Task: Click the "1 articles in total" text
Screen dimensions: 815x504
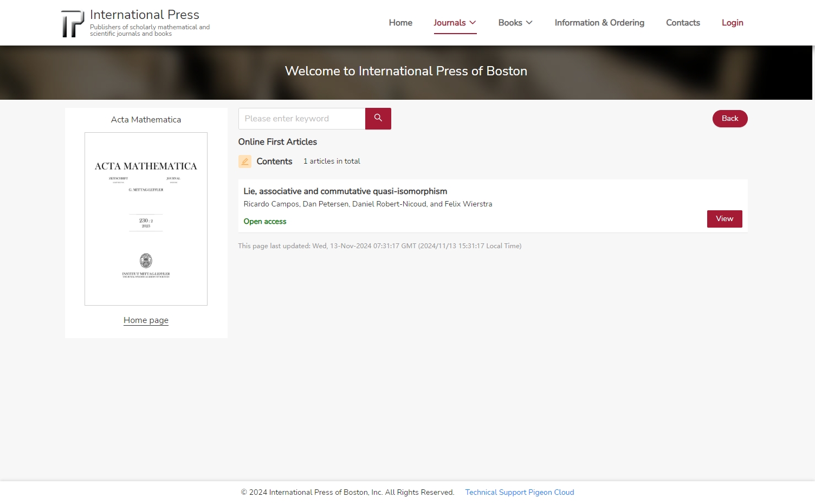Action: click(332, 161)
